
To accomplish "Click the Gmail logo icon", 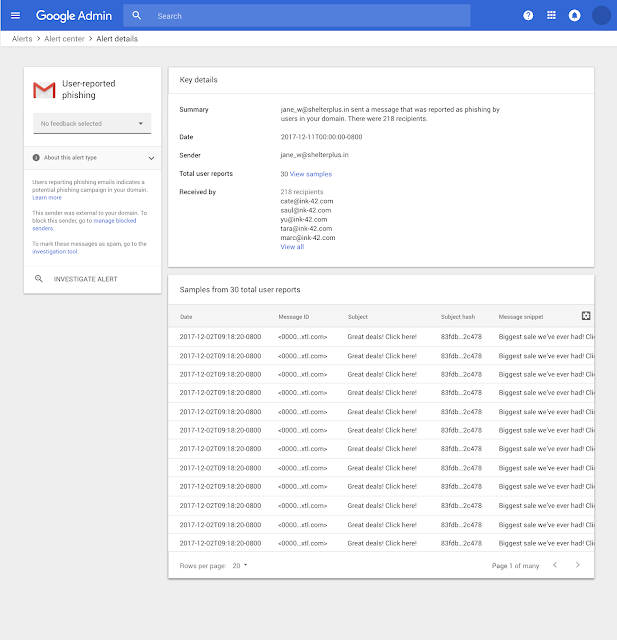I will [x=44, y=90].
